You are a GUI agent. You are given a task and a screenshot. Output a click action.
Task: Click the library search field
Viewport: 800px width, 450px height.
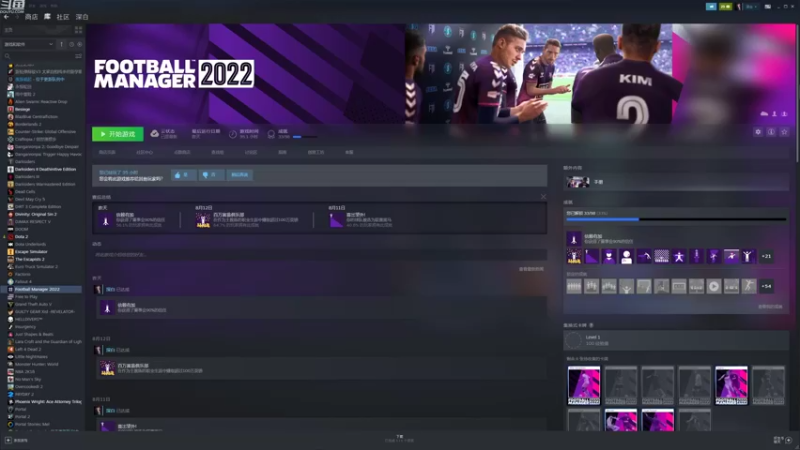tap(39, 56)
